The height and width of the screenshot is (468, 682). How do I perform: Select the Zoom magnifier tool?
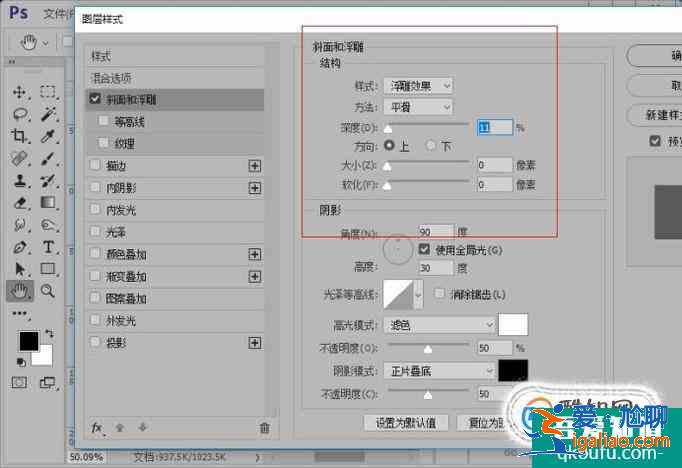(47, 291)
